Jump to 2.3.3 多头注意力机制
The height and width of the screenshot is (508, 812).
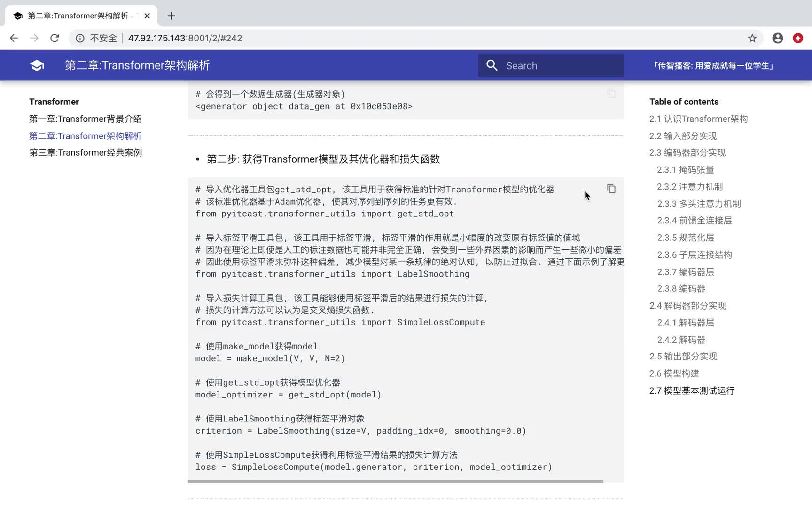click(699, 204)
